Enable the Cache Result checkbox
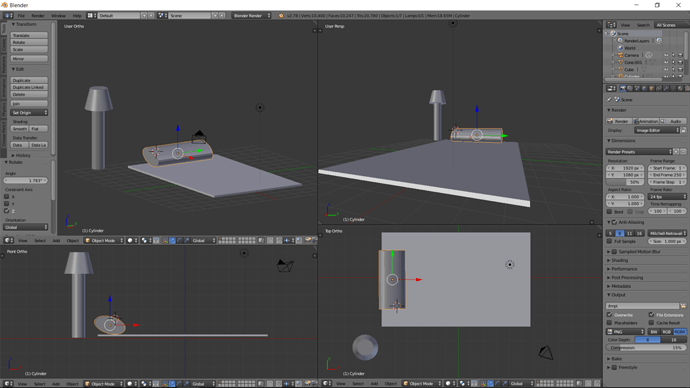Screen dimensions: 690x388 coord(651,322)
